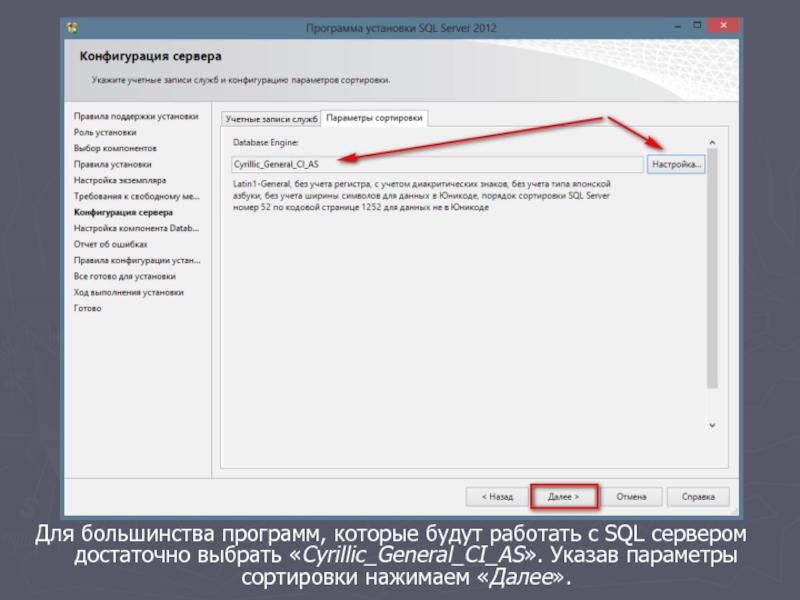Select Настройка экземпляра step
The width and height of the screenshot is (800, 600).
120,180
